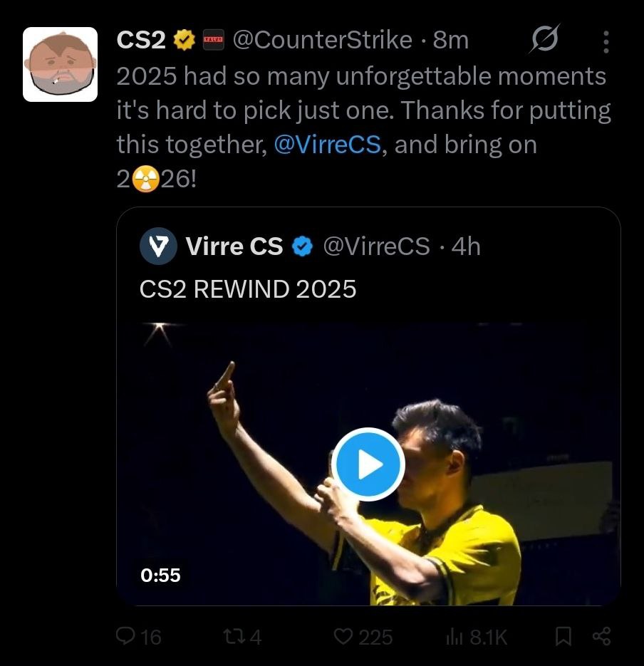Repost the CS2 tweet
The image size is (644, 666).
pos(242,636)
